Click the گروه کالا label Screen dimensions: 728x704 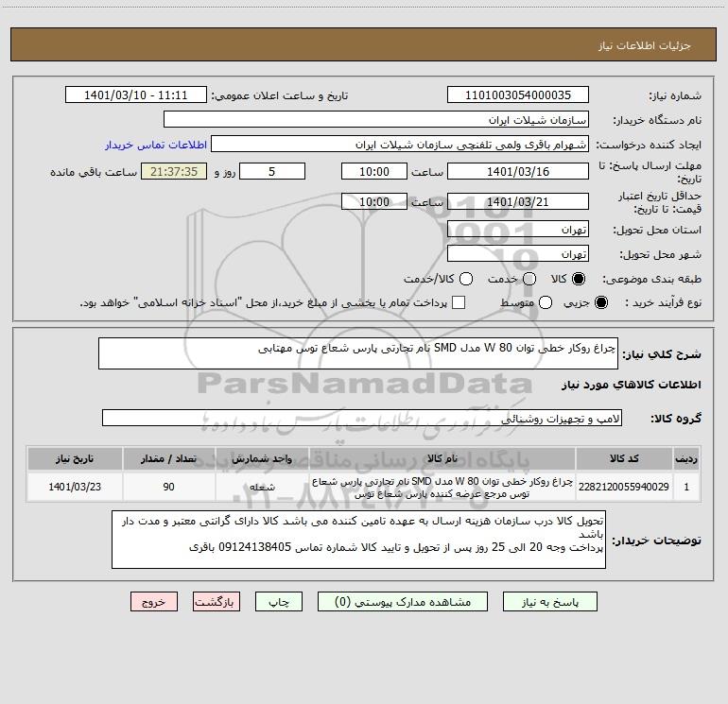[676, 419]
